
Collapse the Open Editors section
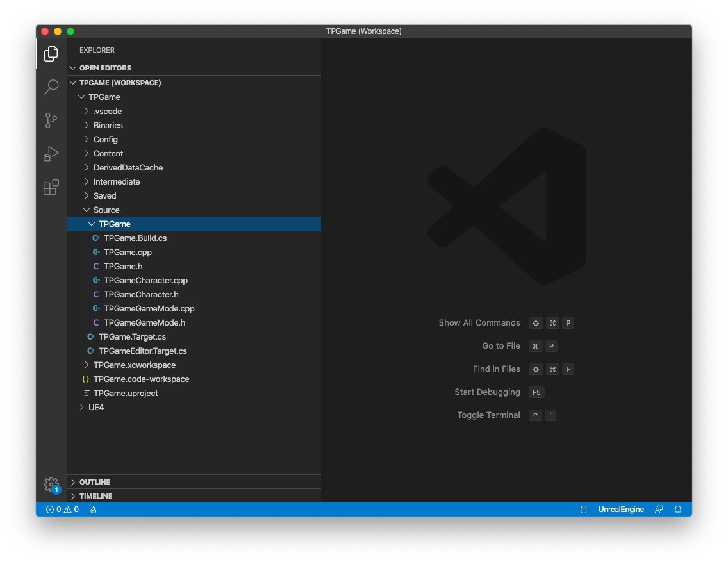194,68
